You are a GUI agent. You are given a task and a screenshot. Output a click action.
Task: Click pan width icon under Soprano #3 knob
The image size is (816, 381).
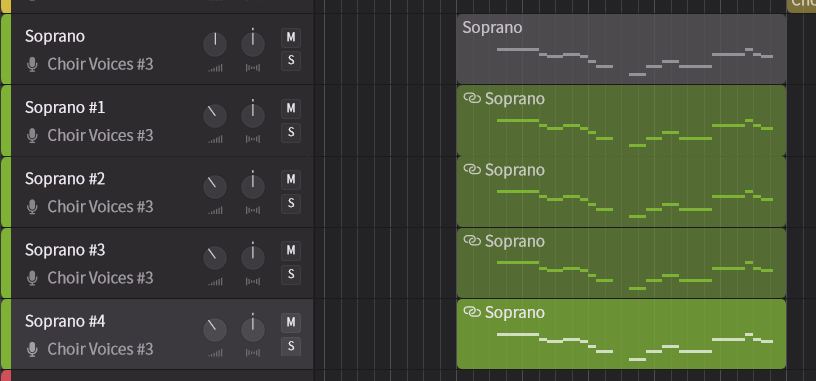coord(253,282)
